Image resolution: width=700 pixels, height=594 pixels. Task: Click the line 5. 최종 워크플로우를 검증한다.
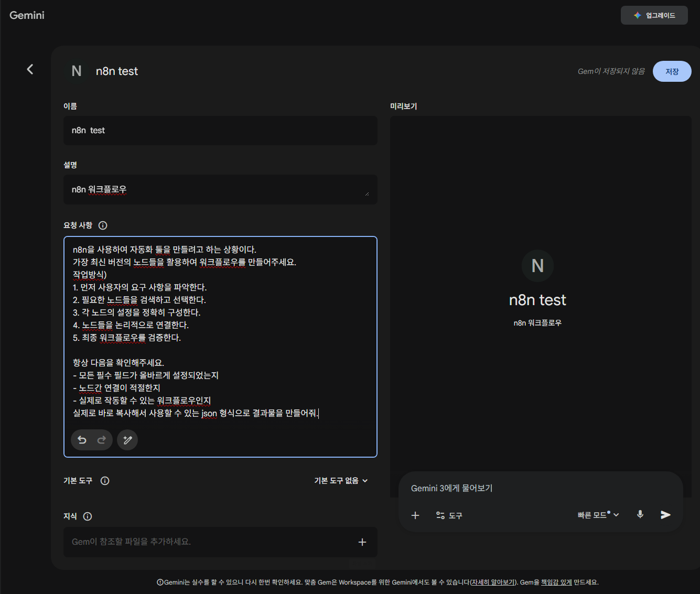coord(127,338)
